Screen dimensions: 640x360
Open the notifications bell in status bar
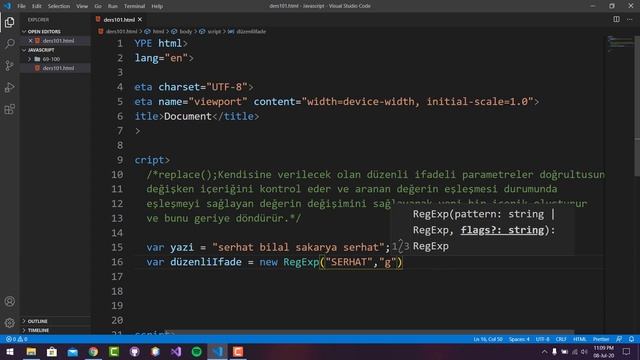click(x=631, y=339)
